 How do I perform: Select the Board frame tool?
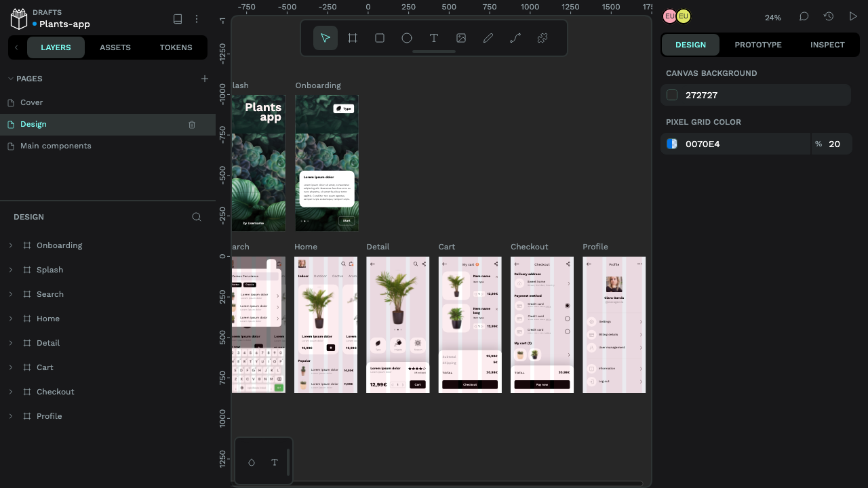tap(353, 38)
